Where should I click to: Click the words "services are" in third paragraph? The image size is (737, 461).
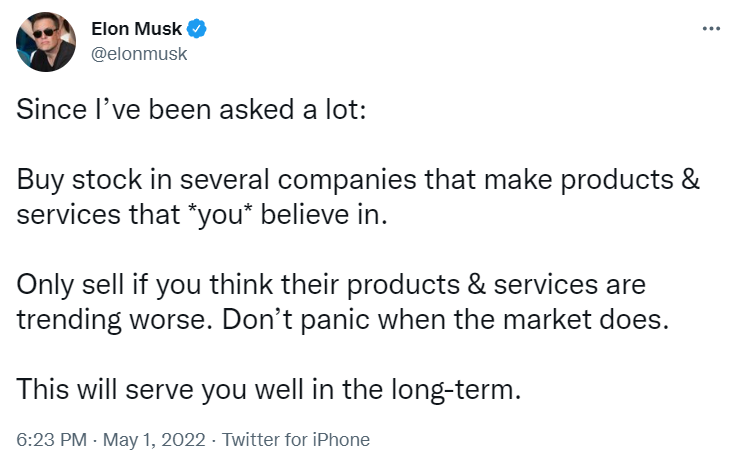tap(569, 285)
